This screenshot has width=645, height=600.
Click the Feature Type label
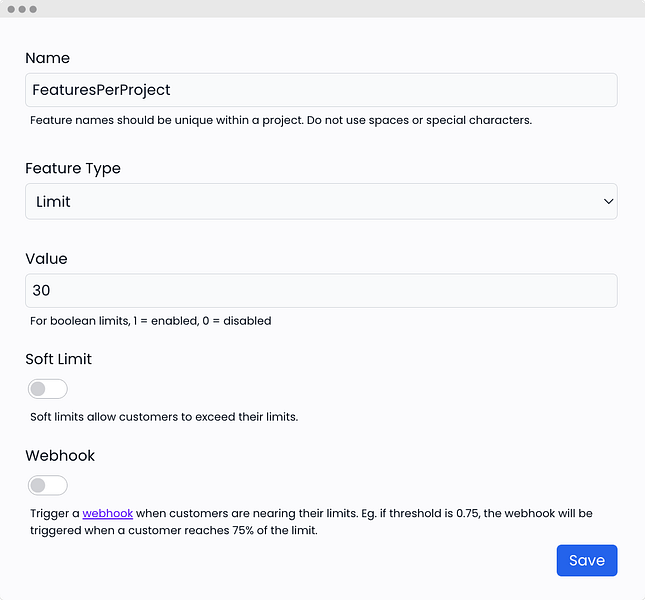point(73,168)
